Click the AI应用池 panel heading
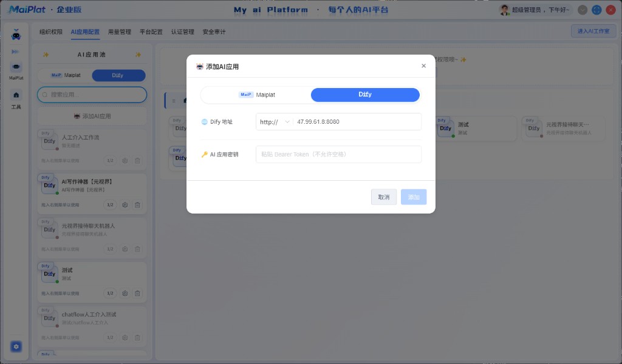Viewport: 622px width, 364px height. tap(92, 55)
